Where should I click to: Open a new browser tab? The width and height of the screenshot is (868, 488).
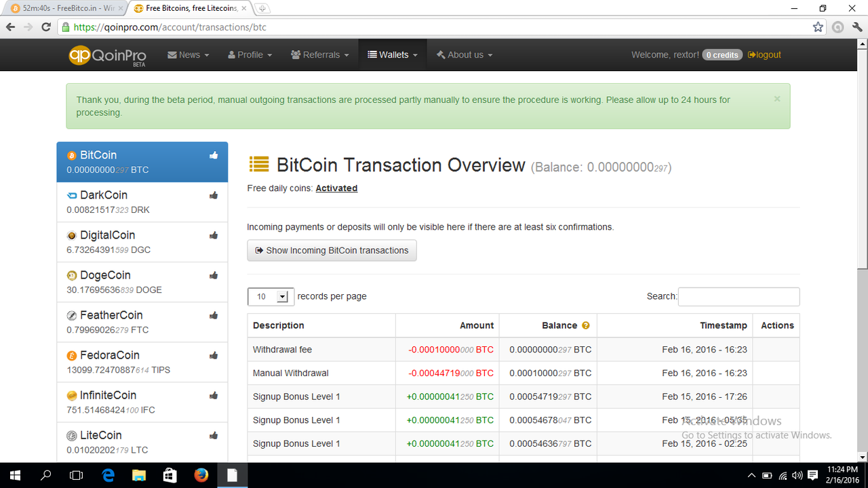tap(262, 9)
